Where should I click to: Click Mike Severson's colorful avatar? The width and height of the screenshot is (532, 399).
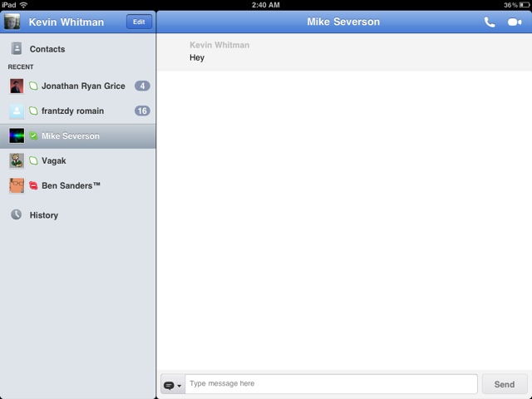tap(17, 135)
